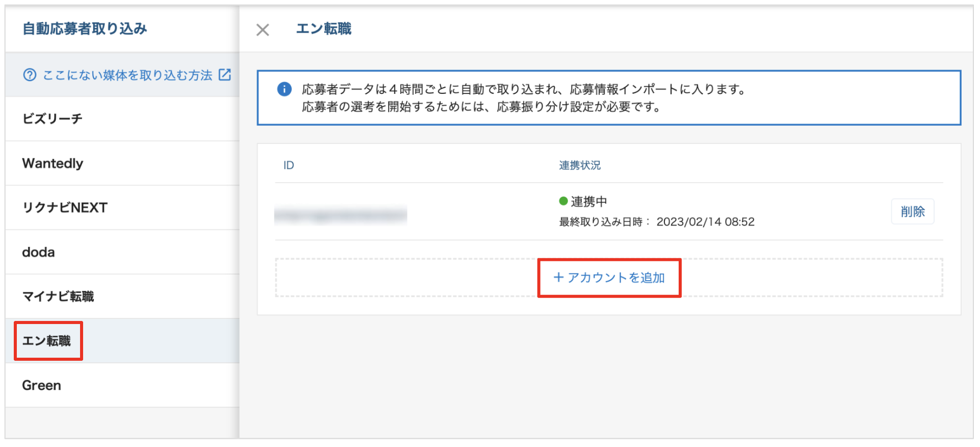Click the notice line about 応募振り分け設定
The height and width of the screenshot is (447, 980).
(x=482, y=107)
